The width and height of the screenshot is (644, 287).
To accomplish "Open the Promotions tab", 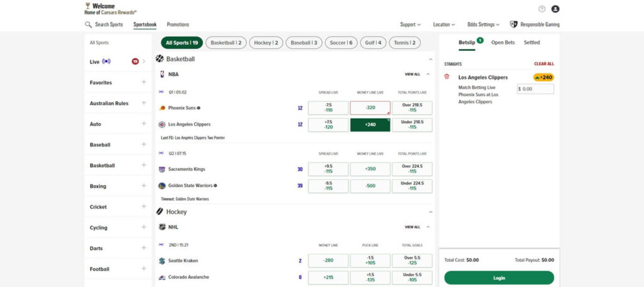I will tap(178, 24).
